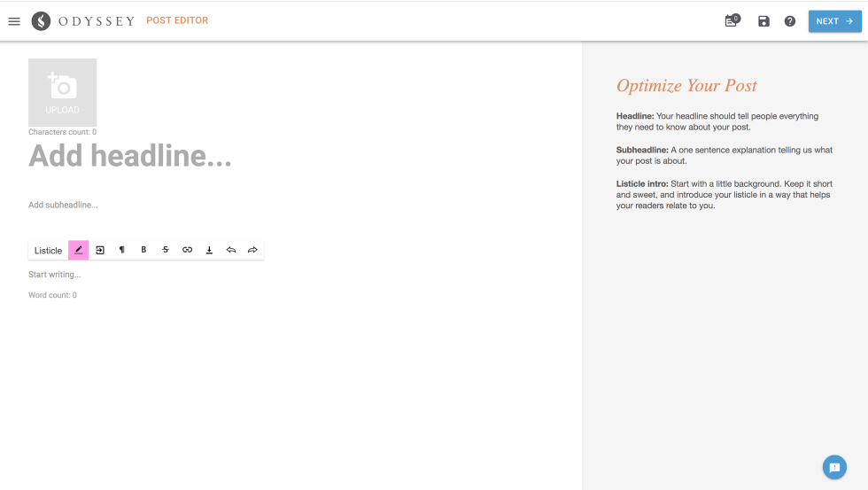Click the Start writing text area
The width and height of the screenshot is (868, 490).
(55, 275)
